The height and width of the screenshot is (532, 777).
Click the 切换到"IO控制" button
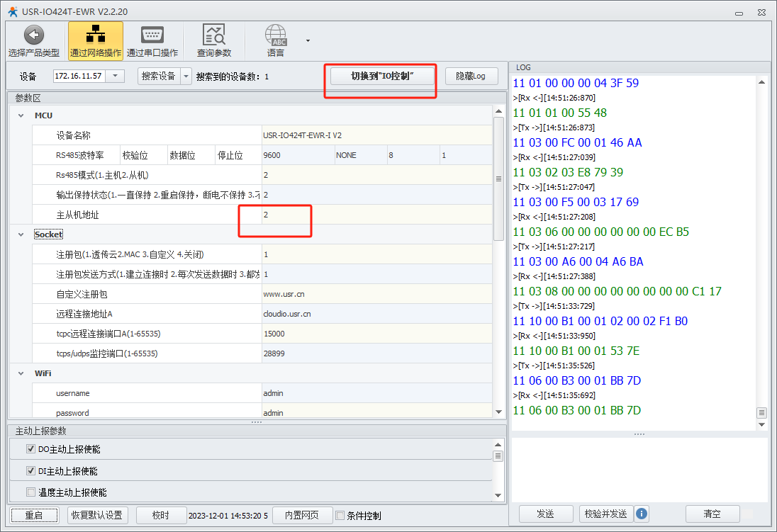382,76
